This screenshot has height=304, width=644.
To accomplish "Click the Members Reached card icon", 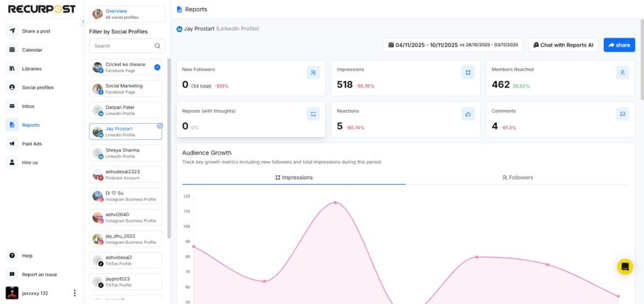I will click(x=623, y=73).
